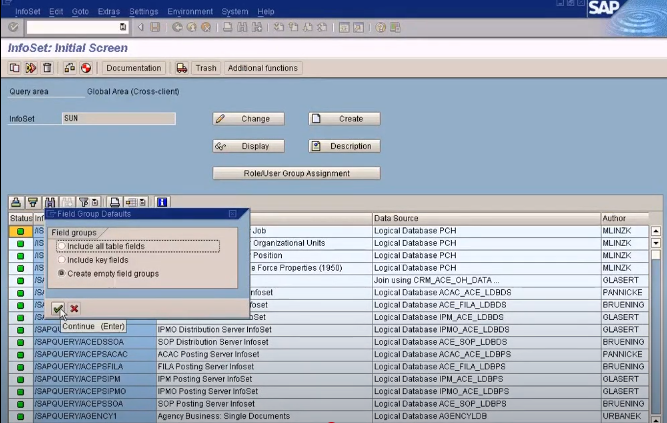Click the red-white circle Generate icon
667x423 pixels.
point(86,68)
